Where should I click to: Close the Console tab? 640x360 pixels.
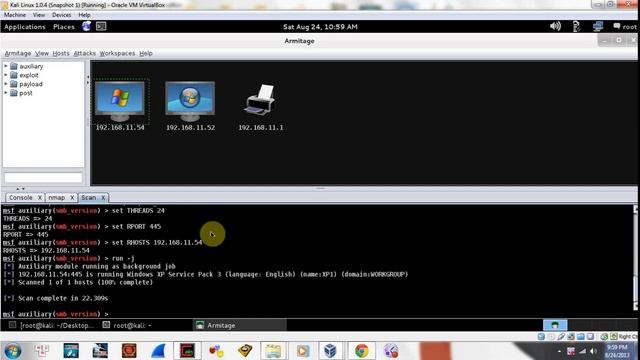(x=40, y=198)
